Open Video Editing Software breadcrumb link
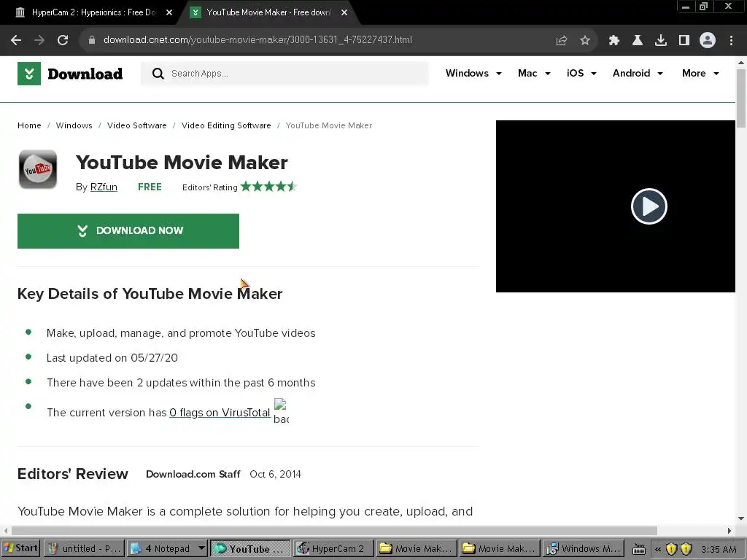747x560 pixels. click(x=226, y=125)
